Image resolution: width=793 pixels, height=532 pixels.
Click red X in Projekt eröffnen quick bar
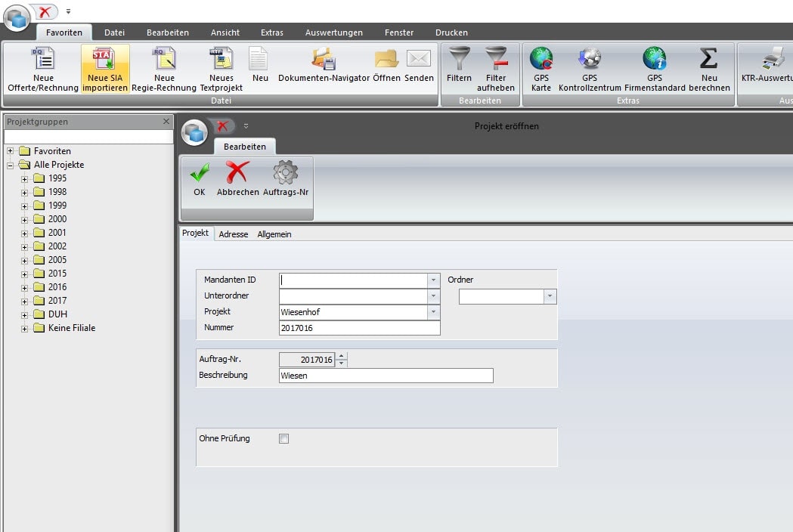pos(222,126)
